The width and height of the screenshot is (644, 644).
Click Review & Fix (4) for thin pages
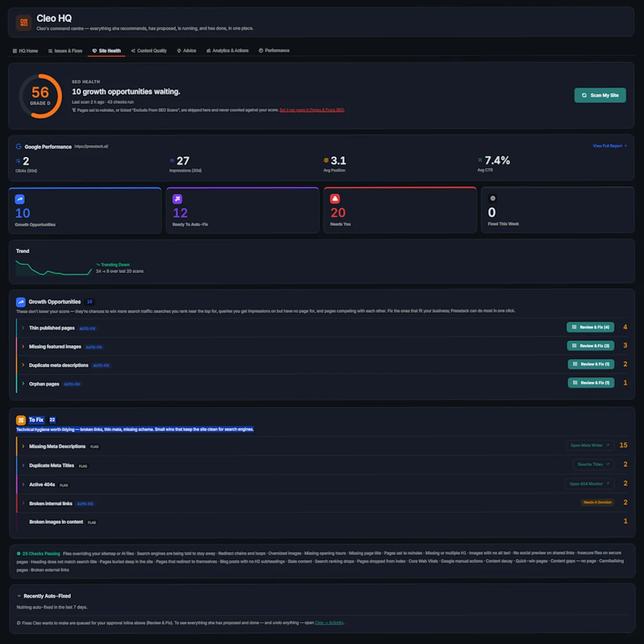[x=590, y=327]
